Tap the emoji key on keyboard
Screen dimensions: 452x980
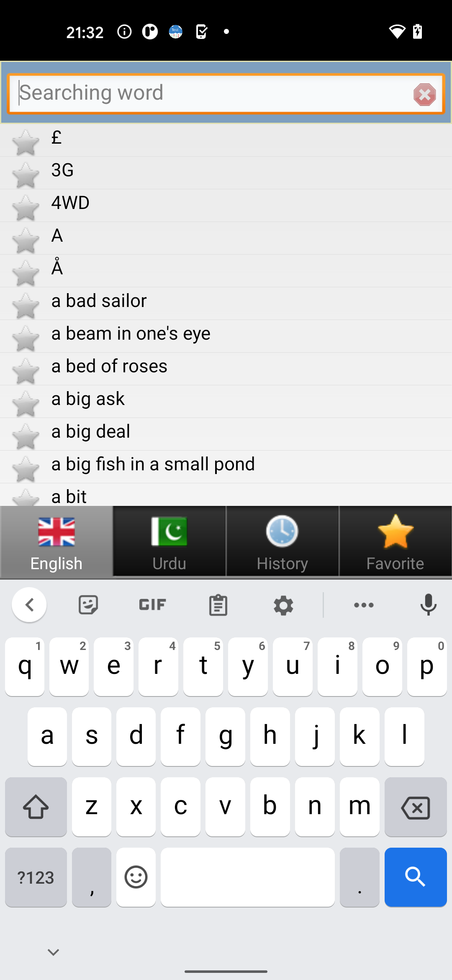(x=136, y=877)
